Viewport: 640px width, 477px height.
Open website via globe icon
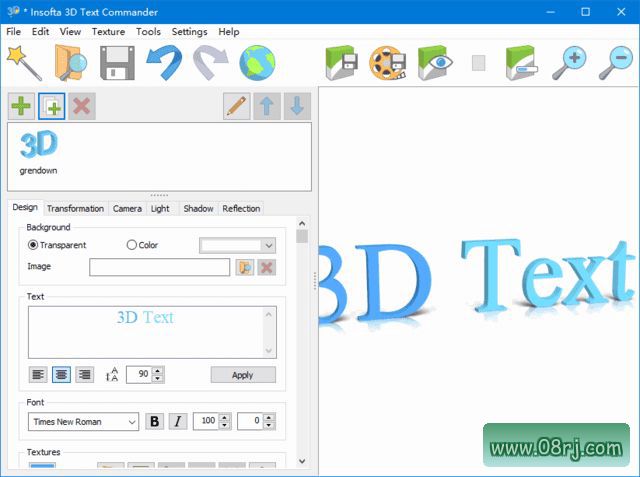pyautogui.click(x=257, y=63)
